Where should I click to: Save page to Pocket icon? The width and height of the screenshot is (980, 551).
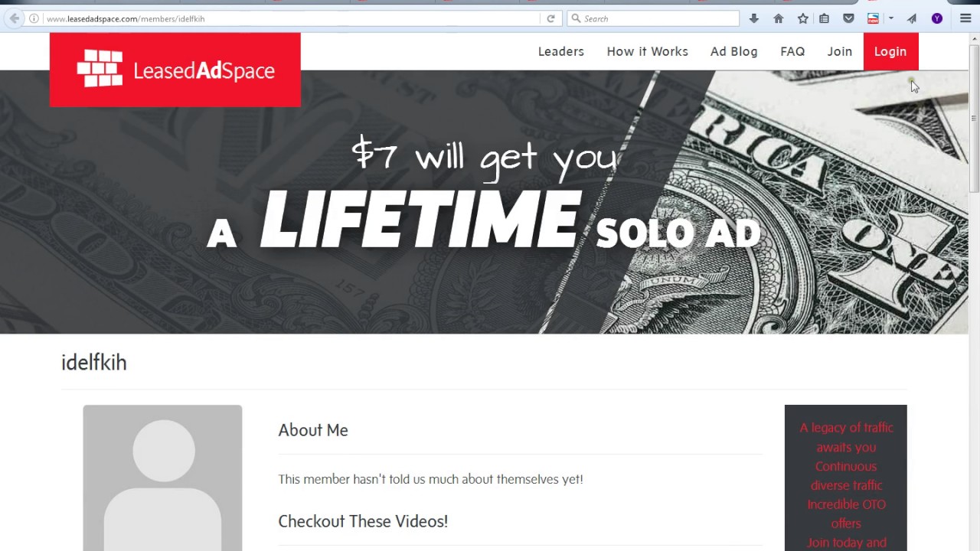point(848,18)
